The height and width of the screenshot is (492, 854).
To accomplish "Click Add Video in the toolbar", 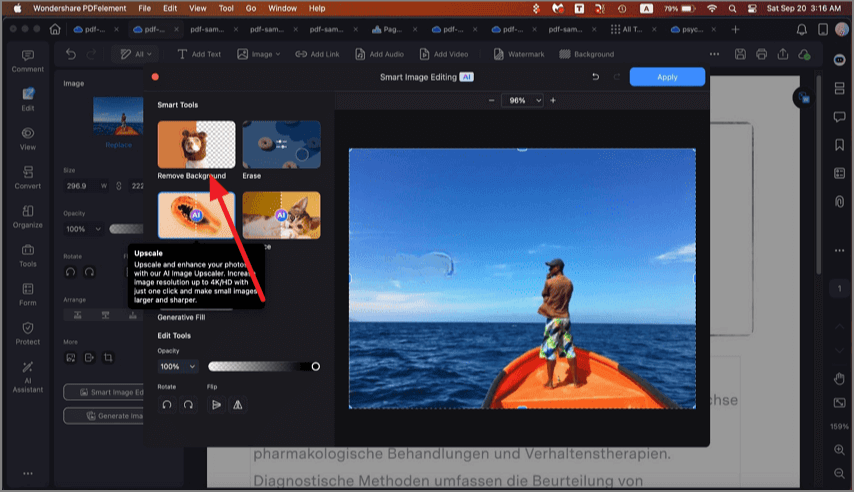I will (x=444, y=54).
